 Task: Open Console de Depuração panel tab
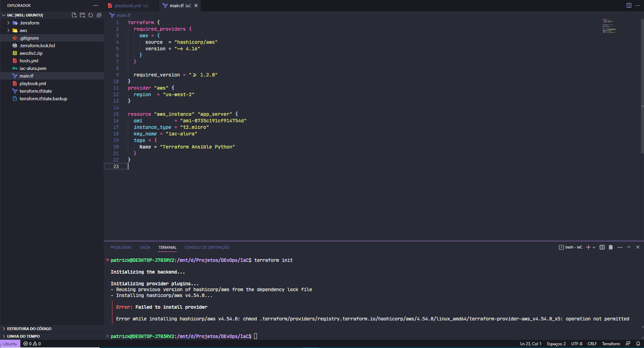(207, 247)
